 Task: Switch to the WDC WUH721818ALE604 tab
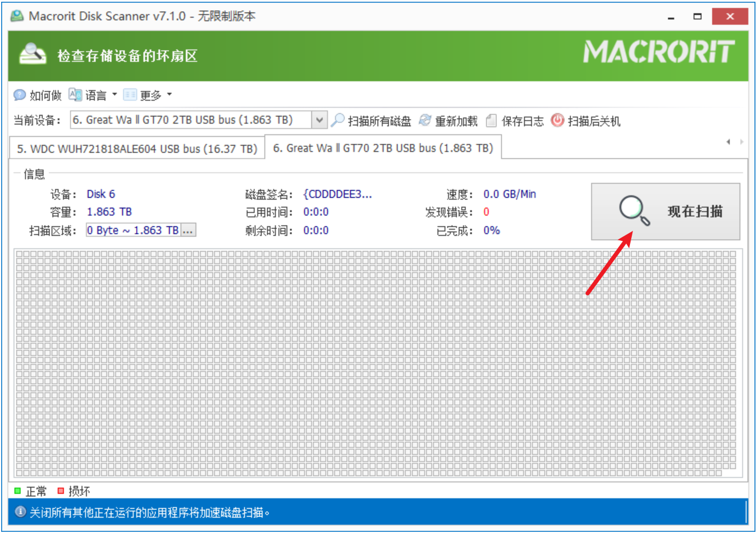coord(137,149)
